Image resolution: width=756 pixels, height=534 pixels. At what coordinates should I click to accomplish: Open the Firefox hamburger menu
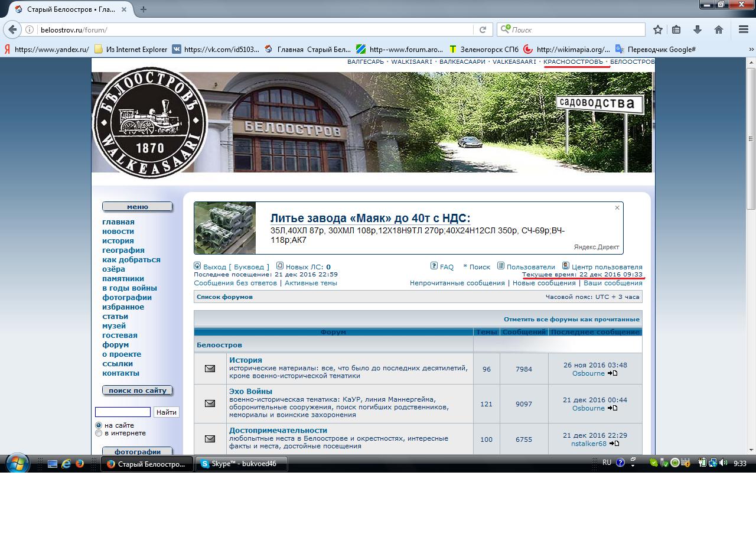744,30
